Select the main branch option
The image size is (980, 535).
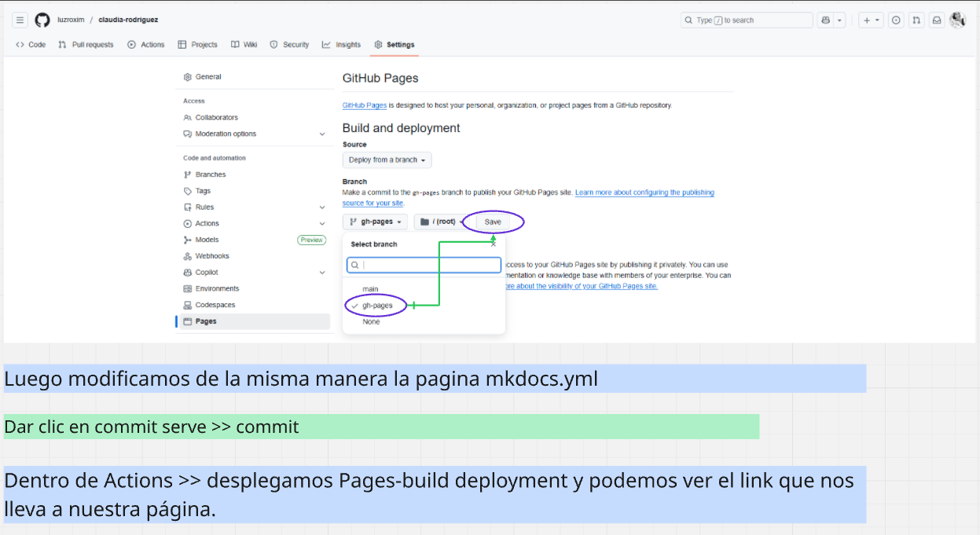[370, 289]
